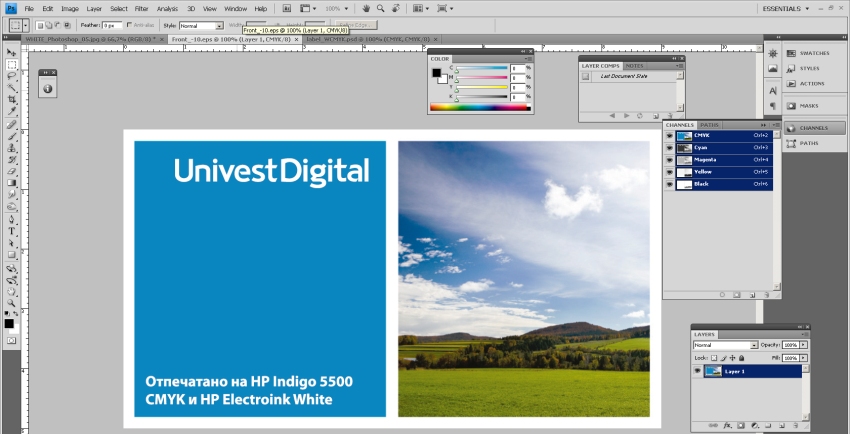
Task: Open the tool preset picker arrow
Action: point(25,25)
